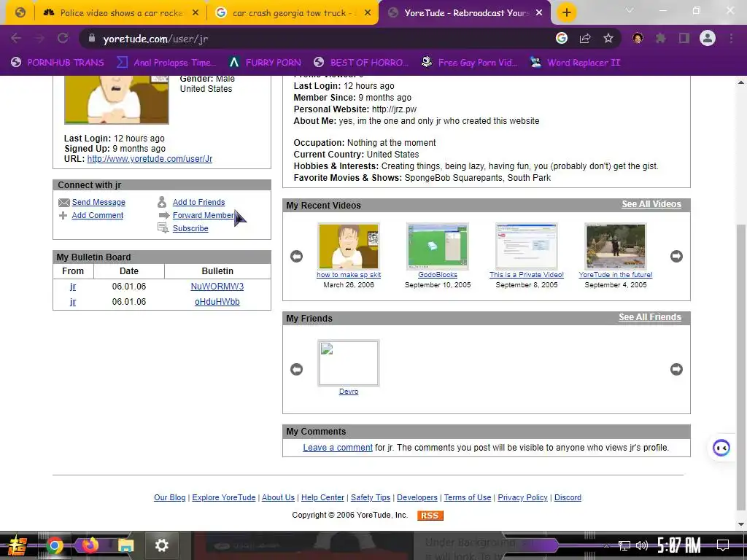Open the oHduHWbb bulletin
Viewport: 747px width, 560px height.
point(217,302)
